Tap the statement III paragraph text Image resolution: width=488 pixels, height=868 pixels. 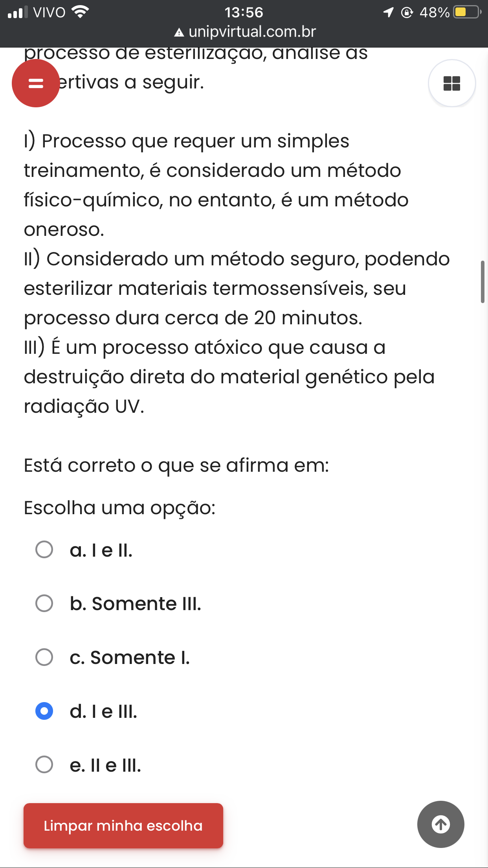click(229, 377)
